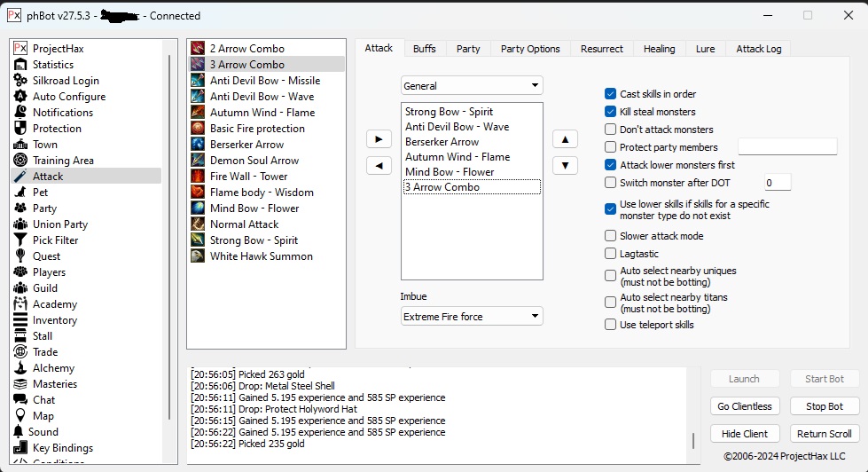Switch to the Buffs tab

pos(425,49)
